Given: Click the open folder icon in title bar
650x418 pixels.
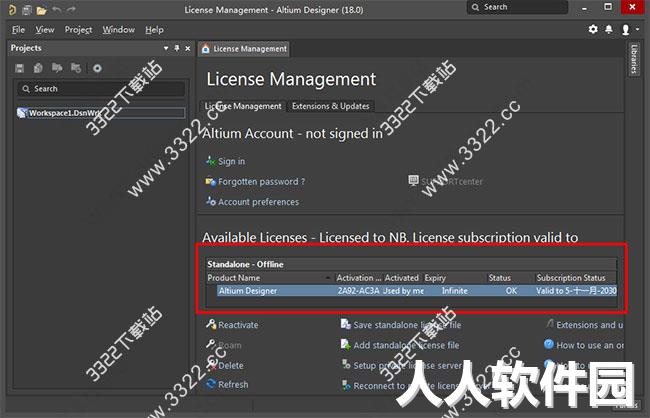Looking at the screenshot, I should point(41,10).
